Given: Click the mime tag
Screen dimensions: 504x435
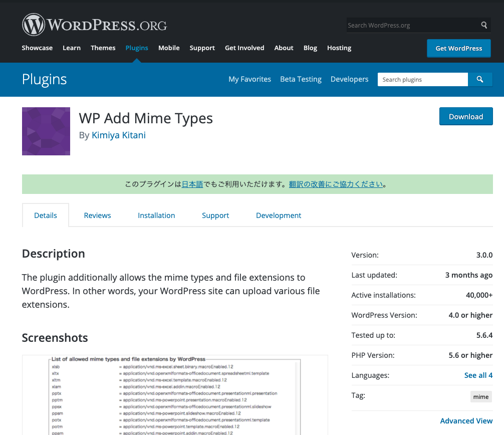Looking at the screenshot, I should 480,397.
